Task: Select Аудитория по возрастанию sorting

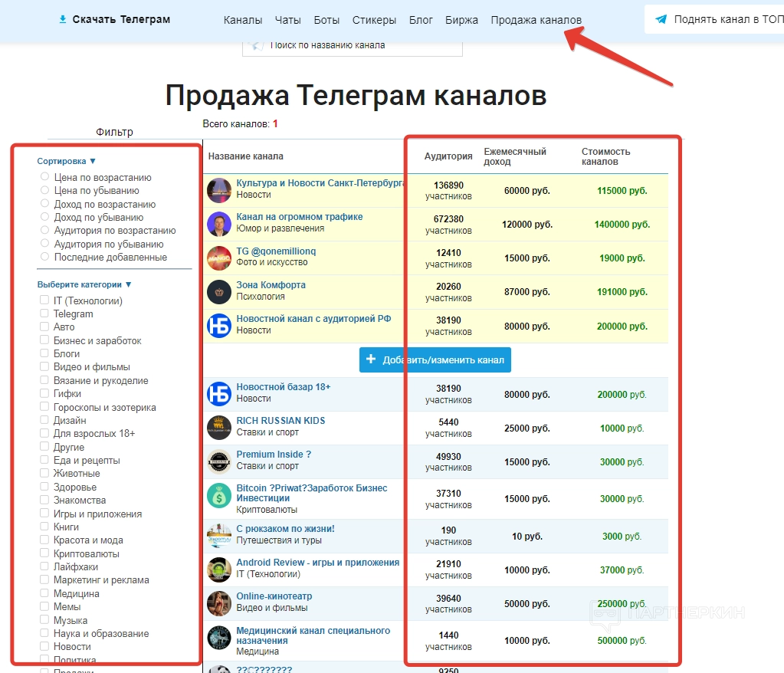Action: point(44,230)
